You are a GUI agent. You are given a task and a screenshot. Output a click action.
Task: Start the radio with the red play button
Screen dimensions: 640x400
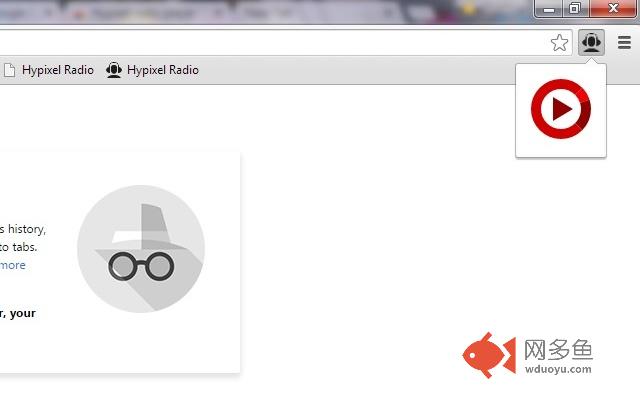coord(561,109)
